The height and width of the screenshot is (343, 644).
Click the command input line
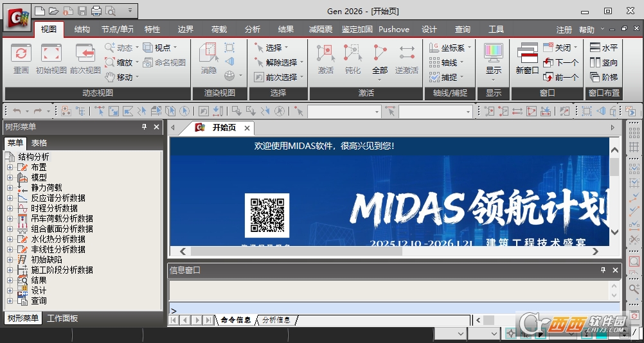tap(394, 309)
